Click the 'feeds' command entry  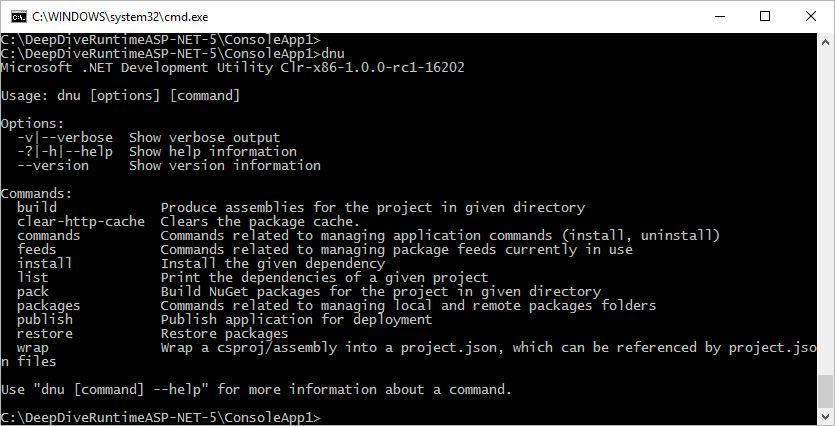pos(37,250)
